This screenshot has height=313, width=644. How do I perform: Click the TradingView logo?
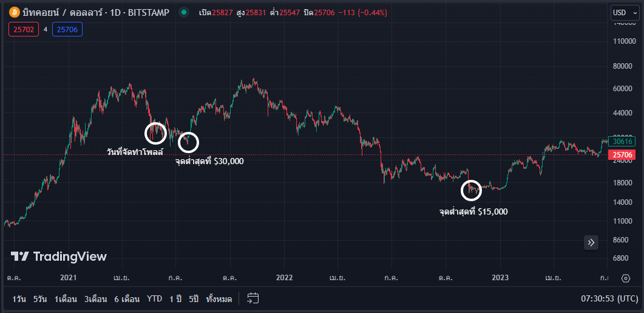pyautogui.click(x=59, y=256)
